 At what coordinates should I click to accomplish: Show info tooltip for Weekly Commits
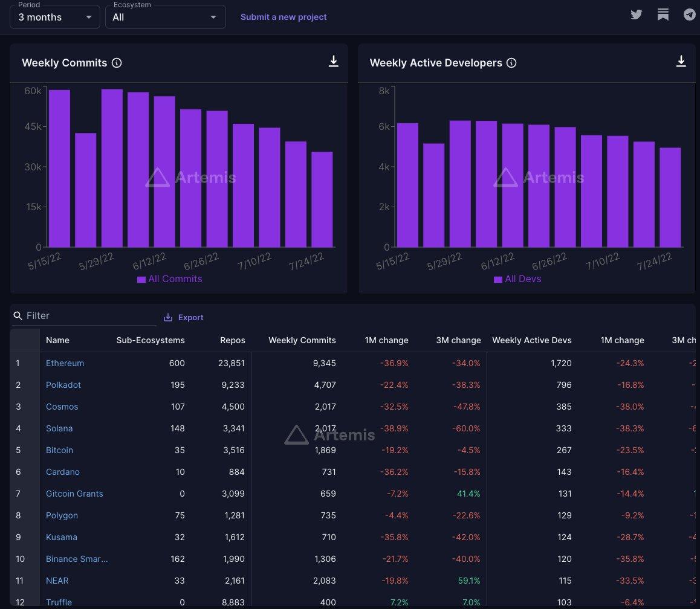[x=117, y=63]
